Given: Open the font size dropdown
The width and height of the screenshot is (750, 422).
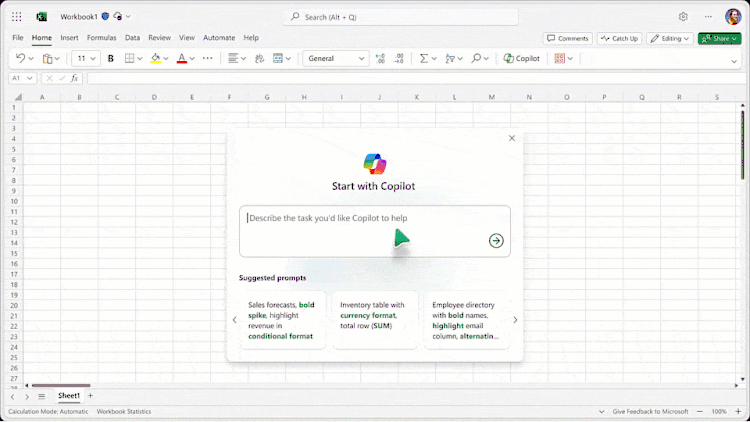Looking at the screenshot, I should [x=93, y=58].
